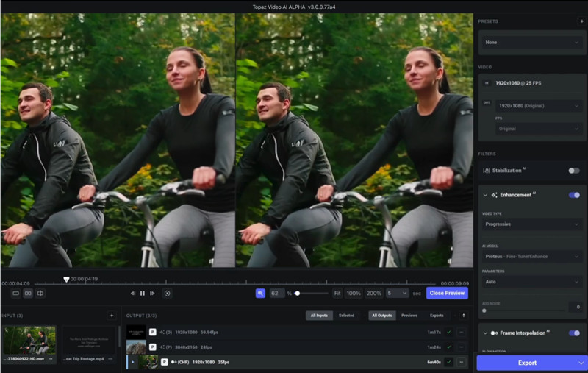
Task: Add a new preset with plus icon
Action: pos(582,21)
